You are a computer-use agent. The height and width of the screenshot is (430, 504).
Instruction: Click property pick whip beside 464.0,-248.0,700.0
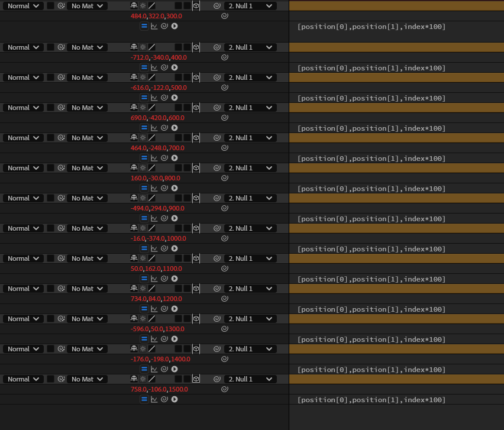[225, 148]
